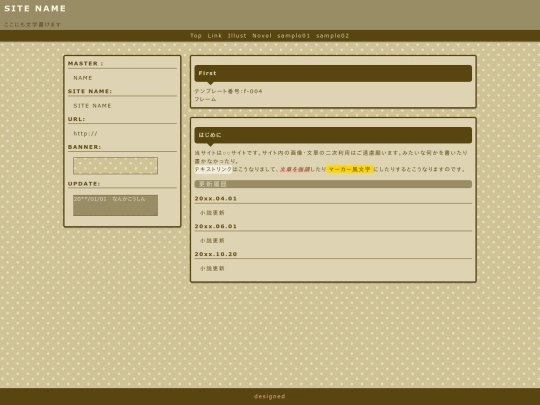
Task: Click the designed footer link
Action: [270, 396]
